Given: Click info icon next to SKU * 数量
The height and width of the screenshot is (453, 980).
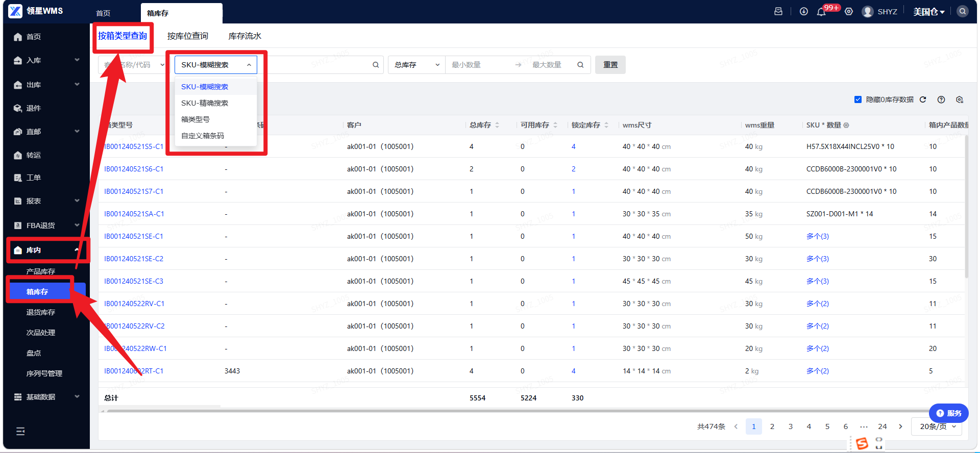Looking at the screenshot, I should pyautogui.click(x=846, y=125).
